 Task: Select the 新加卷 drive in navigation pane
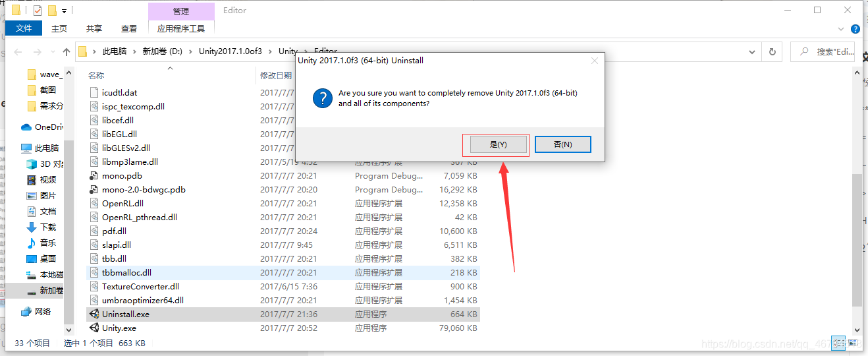(45, 291)
